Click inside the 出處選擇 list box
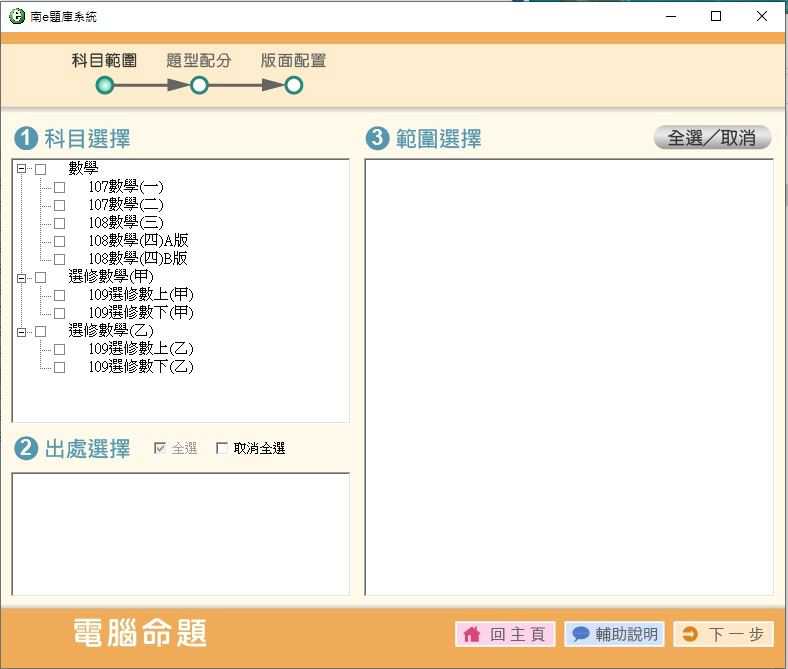Screen dimensions: 788x669 point(181,534)
